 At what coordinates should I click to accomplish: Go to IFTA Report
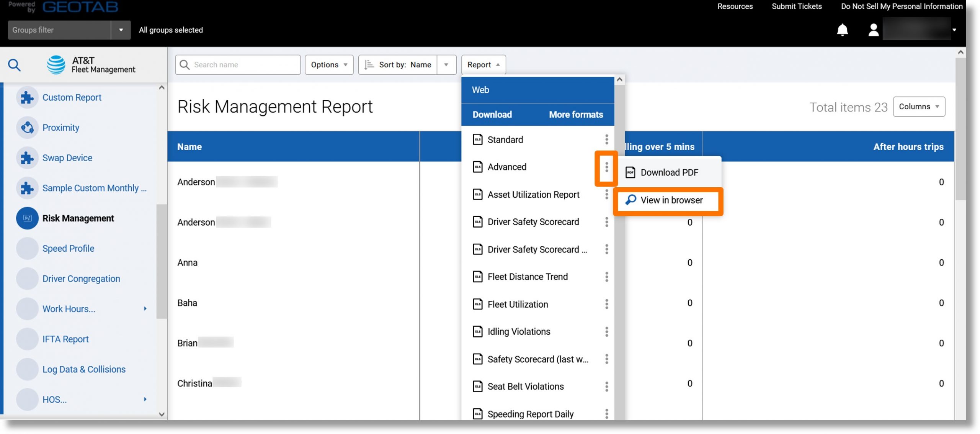(65, 339)
